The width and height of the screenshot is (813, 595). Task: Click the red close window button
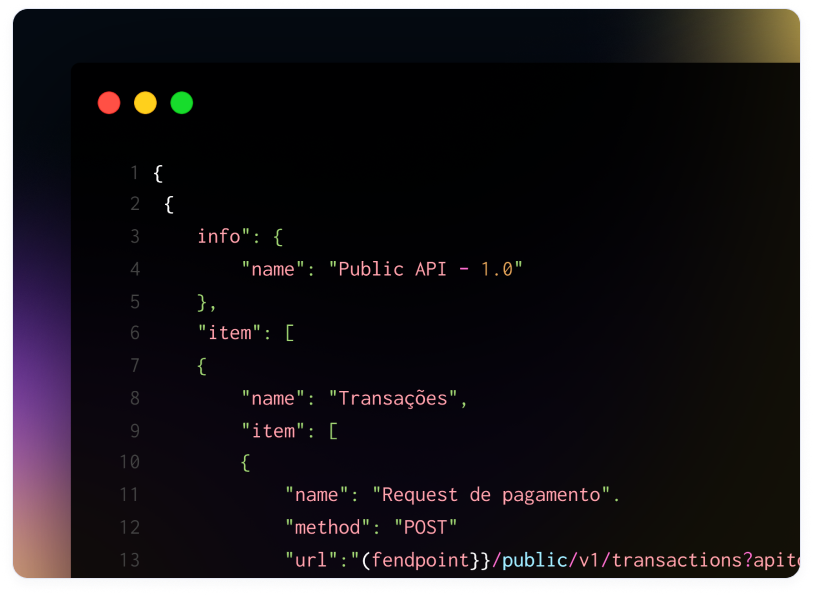point(109,103)
